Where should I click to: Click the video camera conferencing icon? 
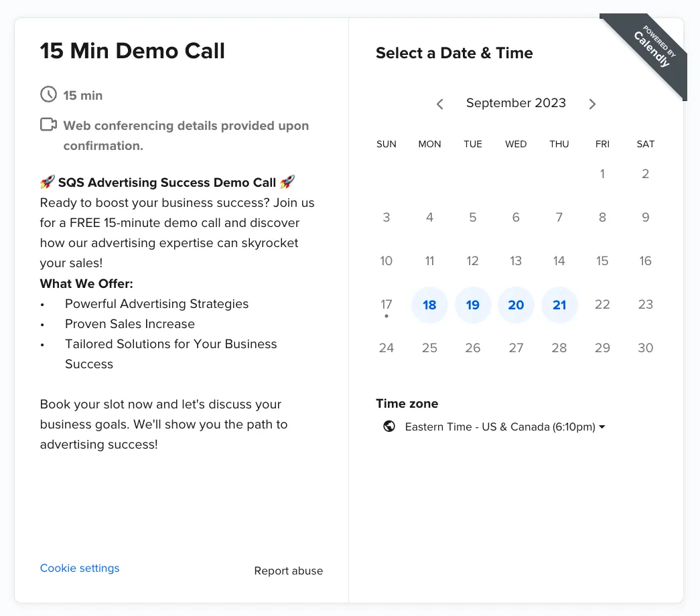coord(49,125)
